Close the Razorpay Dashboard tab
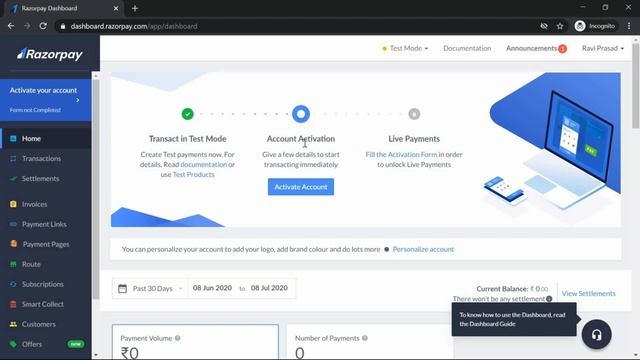Image resolution: width=640 pixels, height=360 pixels. tap(116, 8)
